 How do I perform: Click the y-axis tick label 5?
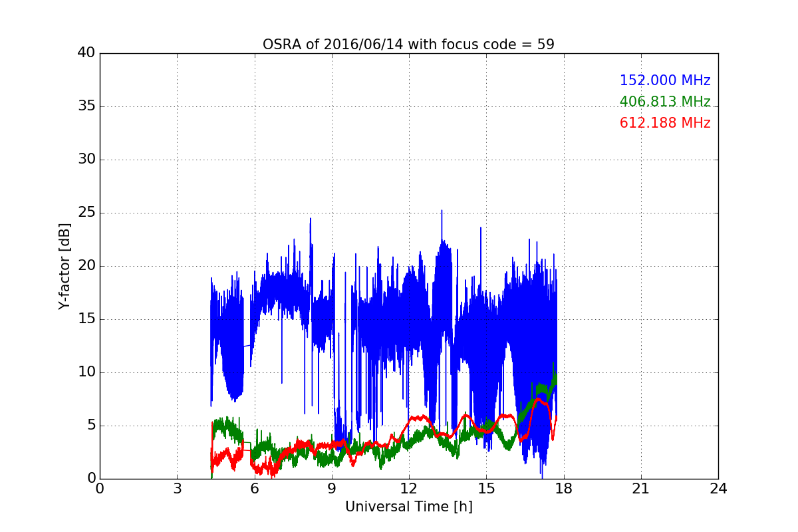click(90, 425)
